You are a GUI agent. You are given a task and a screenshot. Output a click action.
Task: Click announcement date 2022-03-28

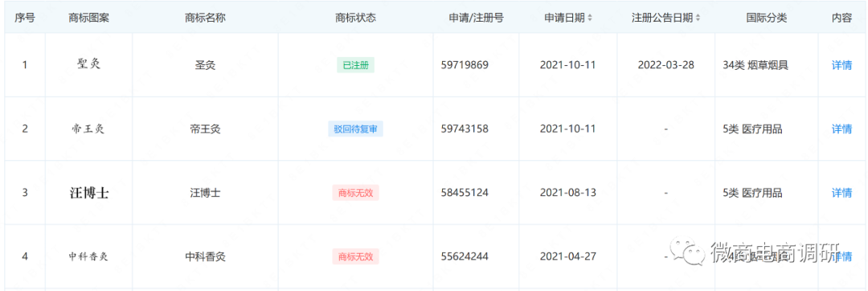pyautogui.click(x=666, y=65)
